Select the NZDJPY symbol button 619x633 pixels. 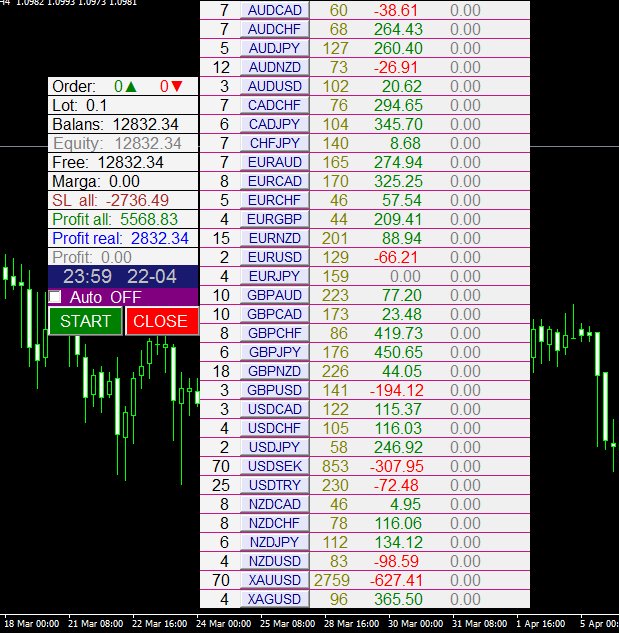coord(275,542)
